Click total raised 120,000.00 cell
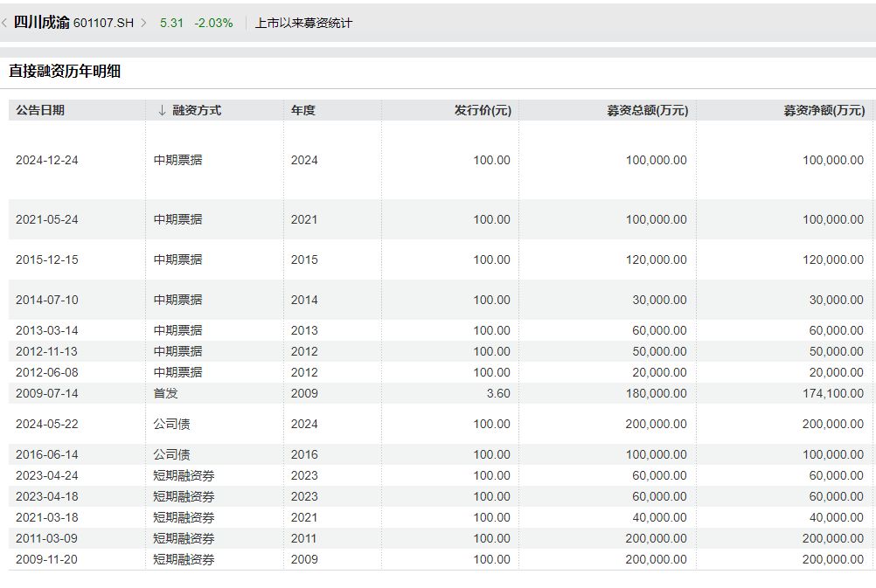Viewport: 876px width, 588px height. 656,259
